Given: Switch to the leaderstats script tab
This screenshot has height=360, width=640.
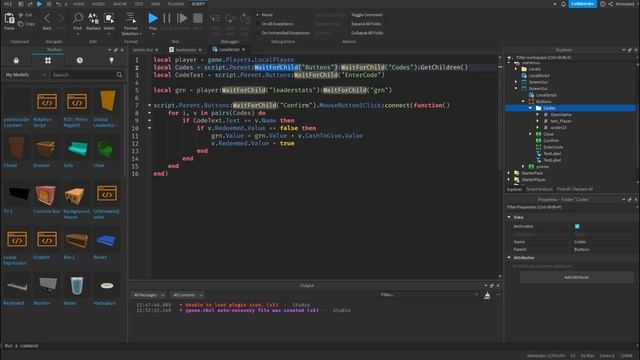Looking at the screenshot, I should tap(185, 50).
